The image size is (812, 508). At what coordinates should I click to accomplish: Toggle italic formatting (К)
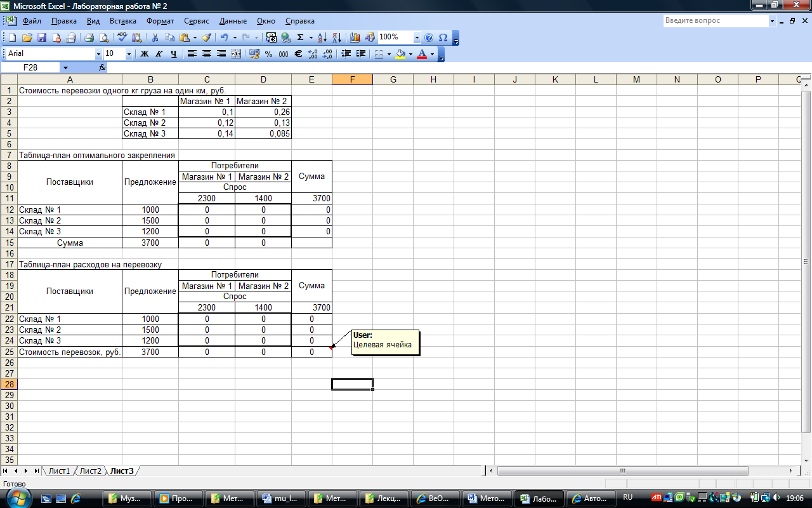coord(159,54)
